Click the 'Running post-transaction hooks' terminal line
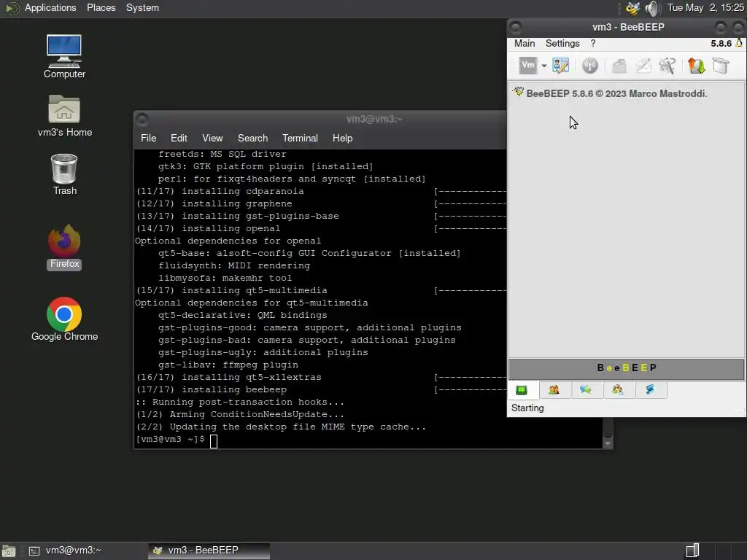The image size is (747, 560). (x=240, y=402)
